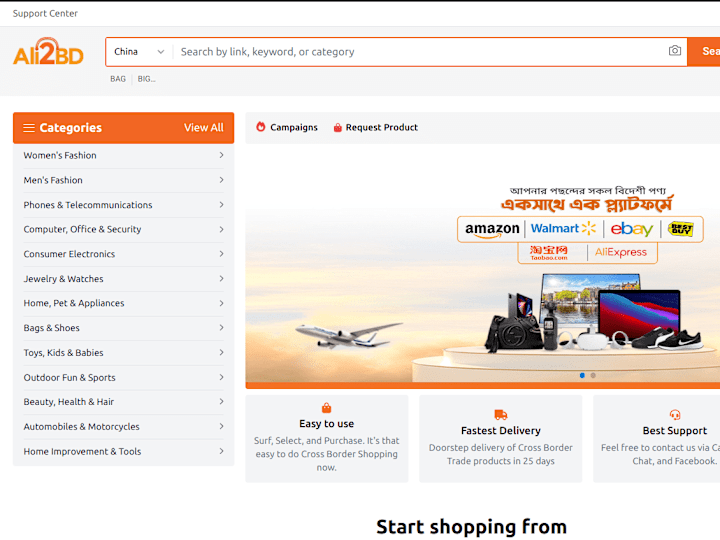Click the Request Product bag icon
This screenshot has width=720, height=540.
coord(338,127)
